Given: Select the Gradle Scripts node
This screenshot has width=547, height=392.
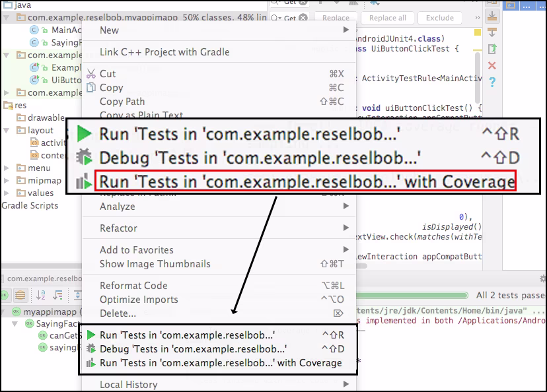Looking at the screenshot, I should click(30, 206).
